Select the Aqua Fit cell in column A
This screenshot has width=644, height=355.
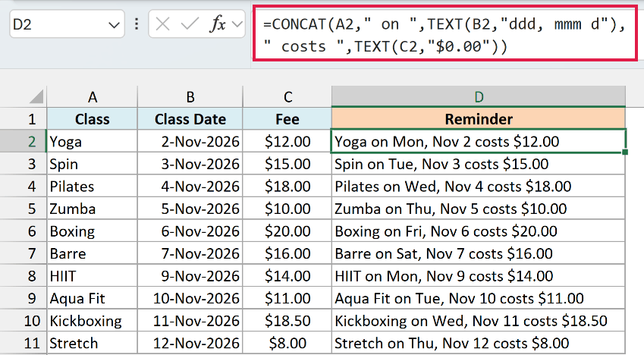(92, 298)
